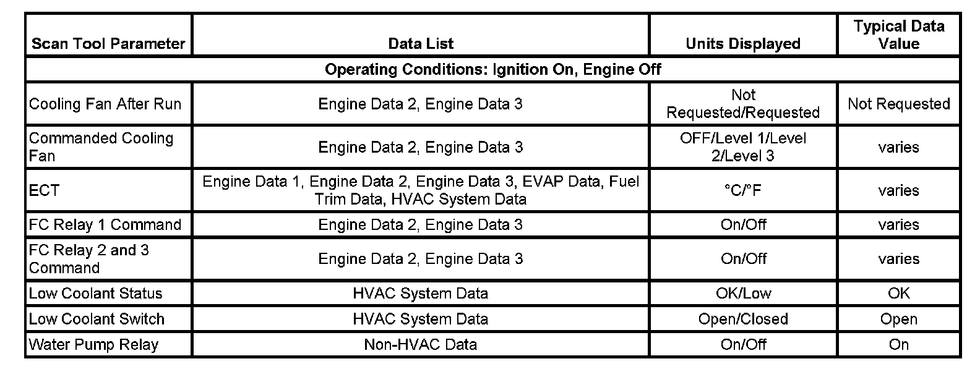Click the ECT row's Data List cell

coord(421,190)
